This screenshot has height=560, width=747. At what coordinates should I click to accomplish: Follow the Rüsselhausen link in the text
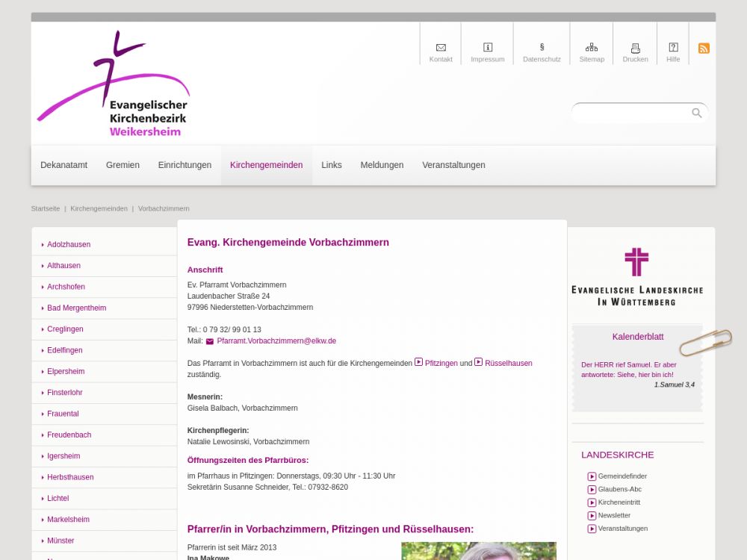coord(508,364)
